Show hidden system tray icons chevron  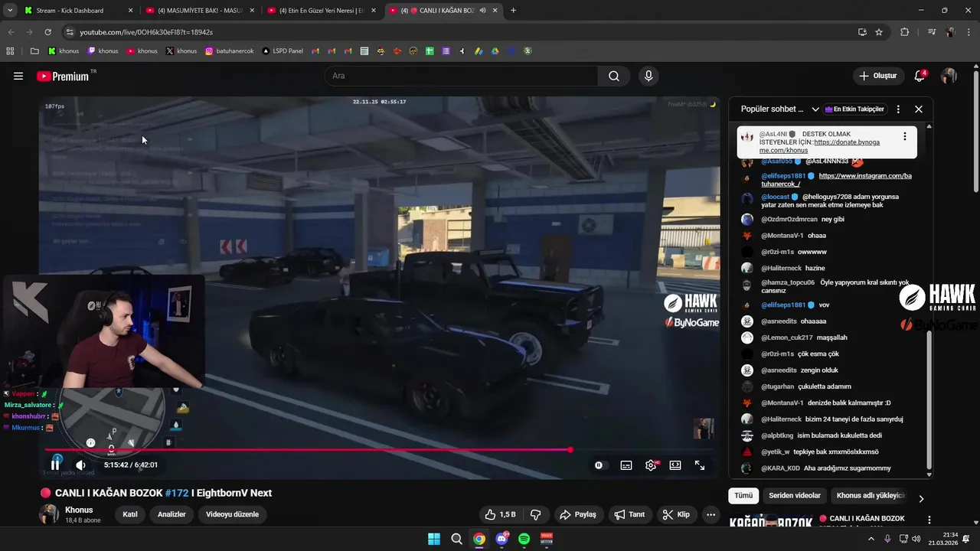(871, 539)
